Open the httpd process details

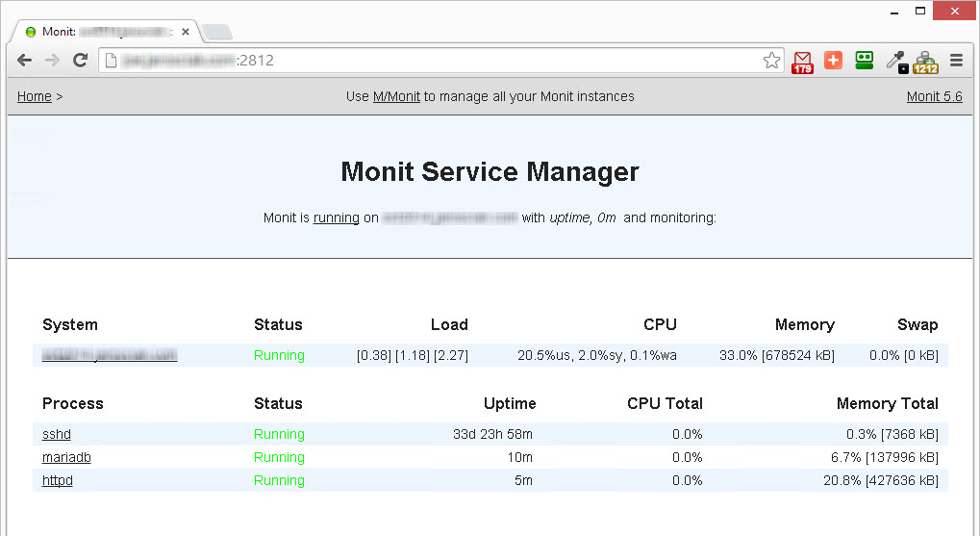click(x=58, y=480)
